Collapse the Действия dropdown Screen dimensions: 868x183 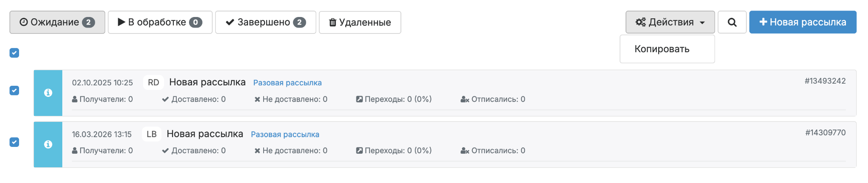click(x=670, y=22)
